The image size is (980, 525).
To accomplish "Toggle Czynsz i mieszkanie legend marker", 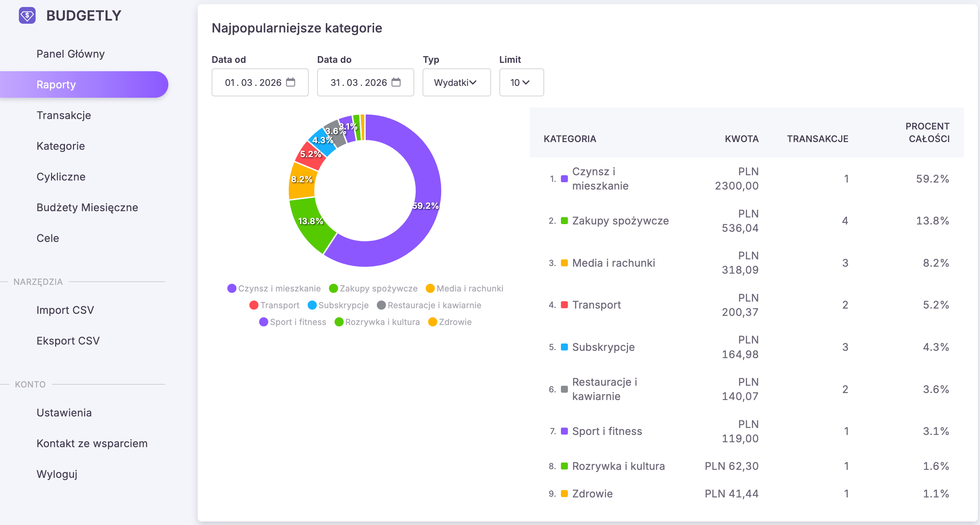I will pyautogui.click(x=232, y=289).
